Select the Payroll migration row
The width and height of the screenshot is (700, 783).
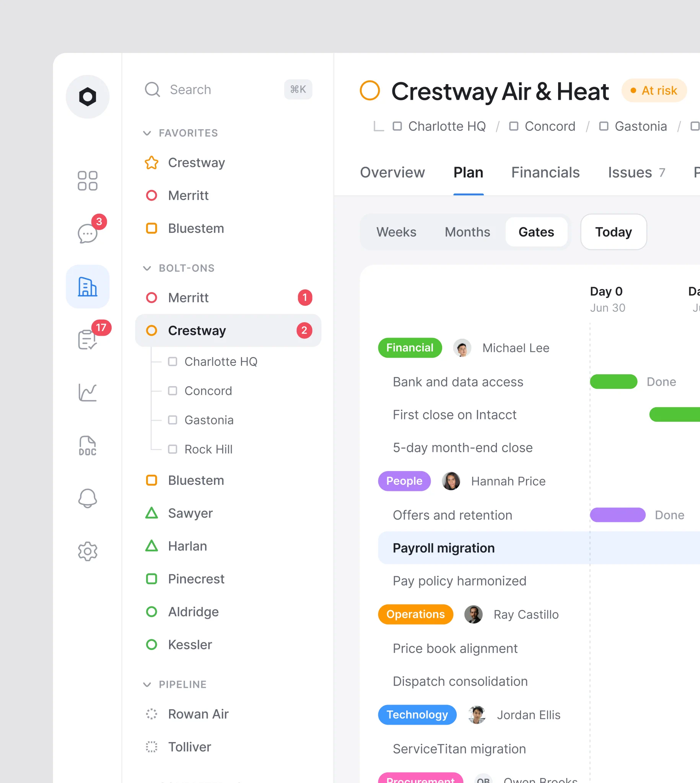(x=539, y=548)
